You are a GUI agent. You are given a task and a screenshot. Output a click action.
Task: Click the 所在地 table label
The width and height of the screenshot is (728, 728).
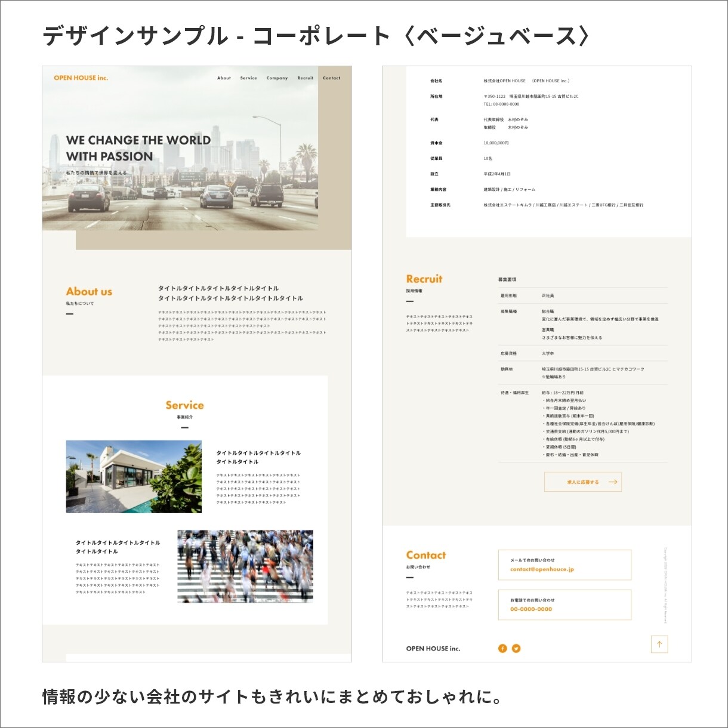436,96
